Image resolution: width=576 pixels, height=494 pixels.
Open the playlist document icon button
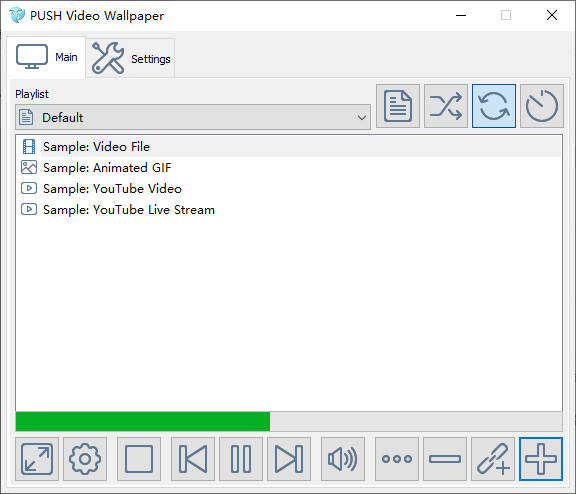398,106
